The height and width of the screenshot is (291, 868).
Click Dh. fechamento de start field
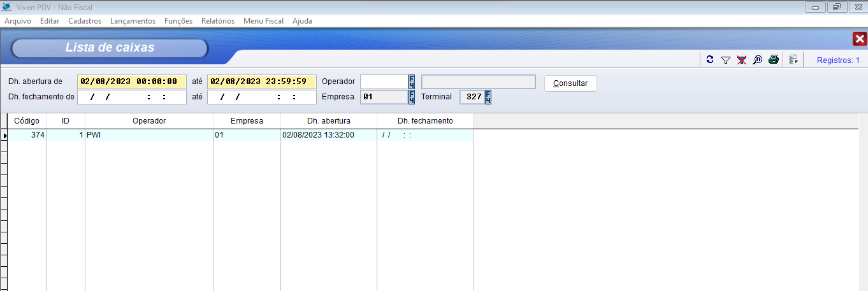click(x=132, y=97)
